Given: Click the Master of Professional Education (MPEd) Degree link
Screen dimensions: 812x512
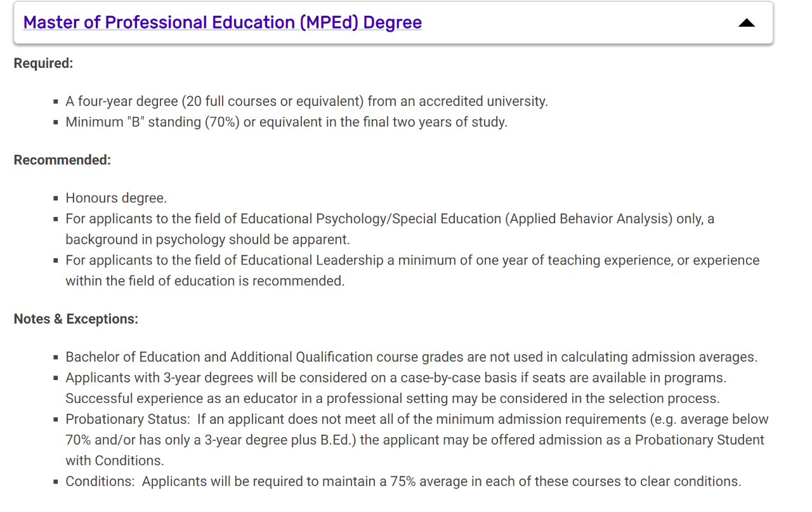Looking at the screenshot, I should [222, 23].
